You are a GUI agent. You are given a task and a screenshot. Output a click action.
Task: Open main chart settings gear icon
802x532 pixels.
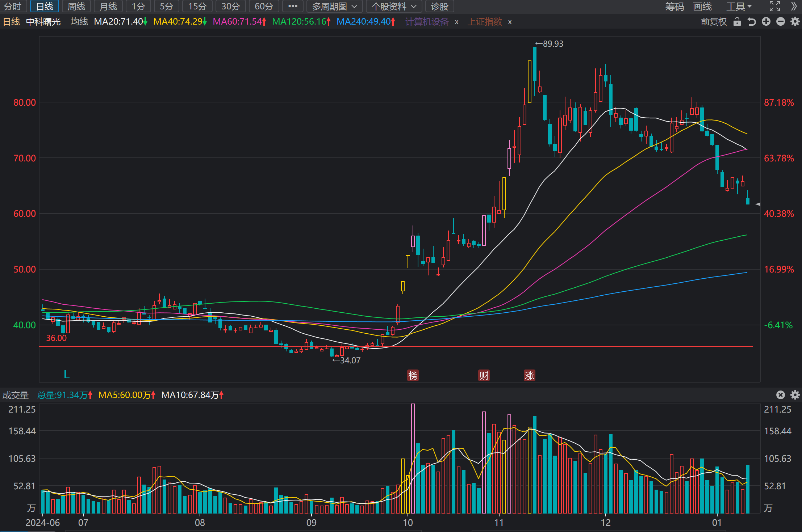(795, 22)
